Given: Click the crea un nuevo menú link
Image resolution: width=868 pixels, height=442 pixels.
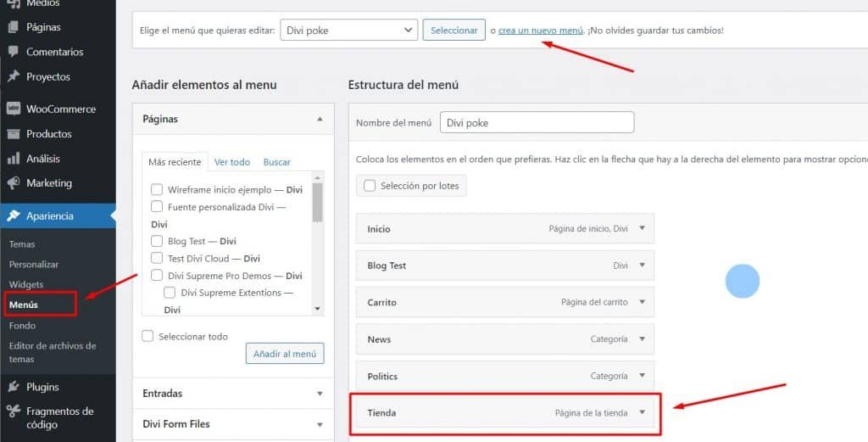Looking at the screenshot, I should (x=540, y=31).
